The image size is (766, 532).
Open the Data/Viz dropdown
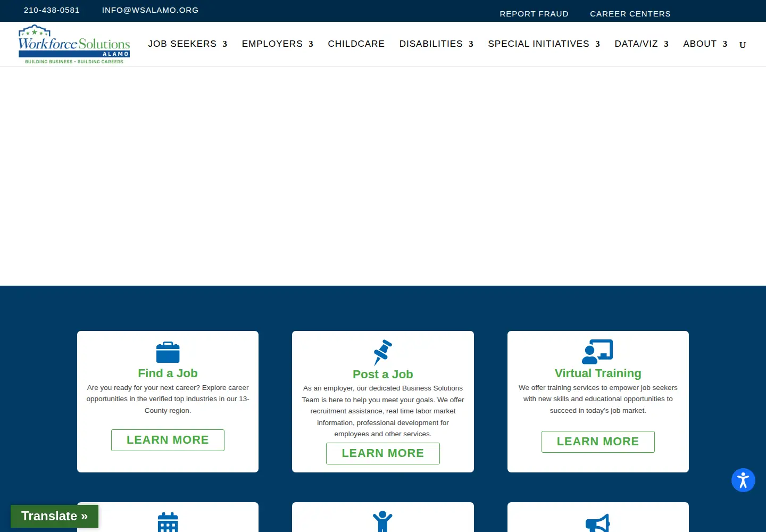coord(642,44)
